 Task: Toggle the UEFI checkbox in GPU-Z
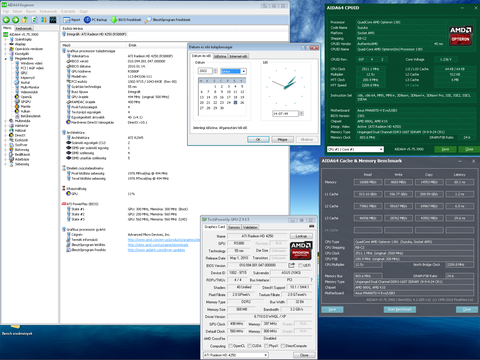[300, 265]
